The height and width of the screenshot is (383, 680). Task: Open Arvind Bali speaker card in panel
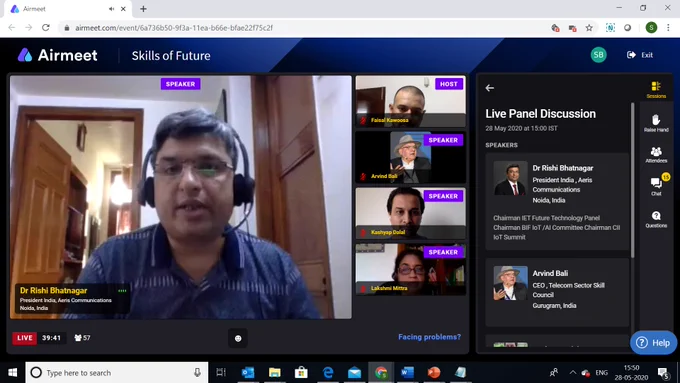557,292
